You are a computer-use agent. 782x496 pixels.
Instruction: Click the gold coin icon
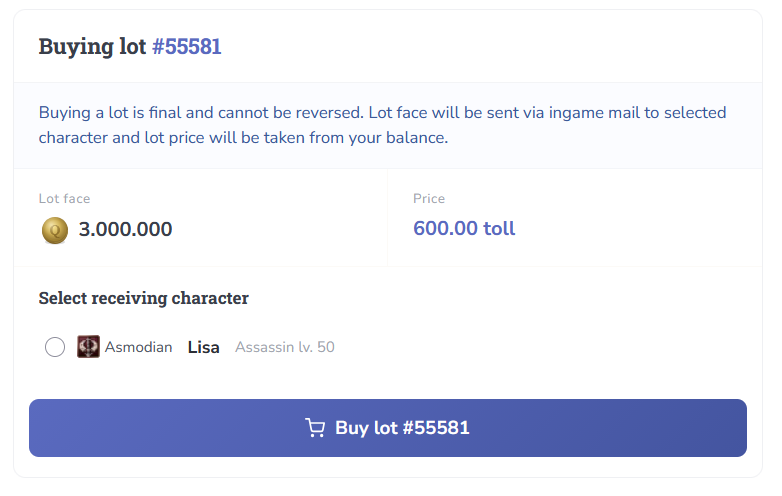tap(55, 230)
